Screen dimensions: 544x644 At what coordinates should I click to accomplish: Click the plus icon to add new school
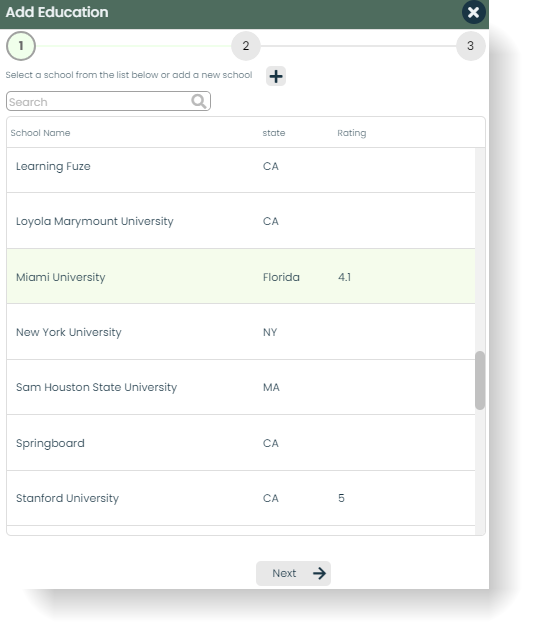tap(276, 76)
